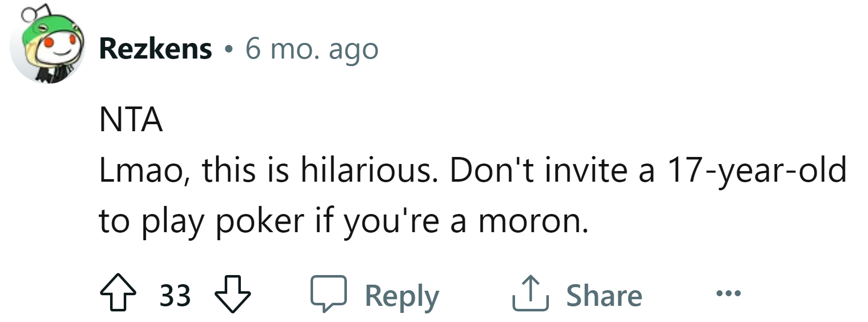Click the speech bubble reply icon

click(328, 293)
